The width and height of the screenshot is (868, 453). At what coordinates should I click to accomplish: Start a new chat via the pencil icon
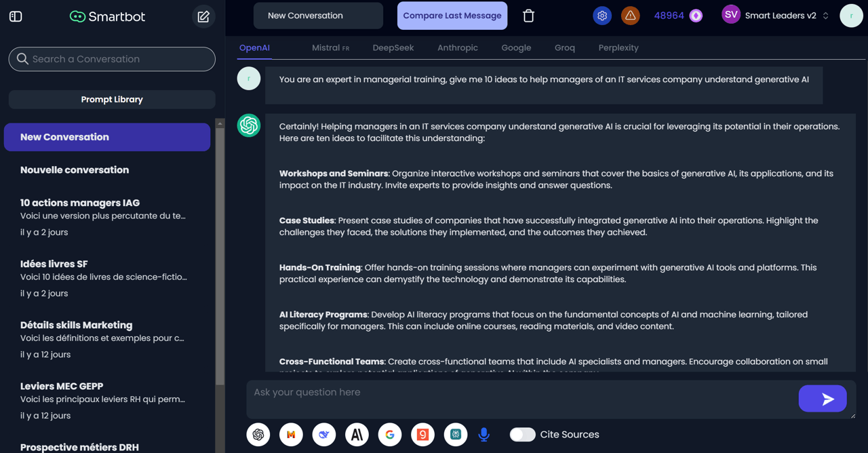[203, 16]
